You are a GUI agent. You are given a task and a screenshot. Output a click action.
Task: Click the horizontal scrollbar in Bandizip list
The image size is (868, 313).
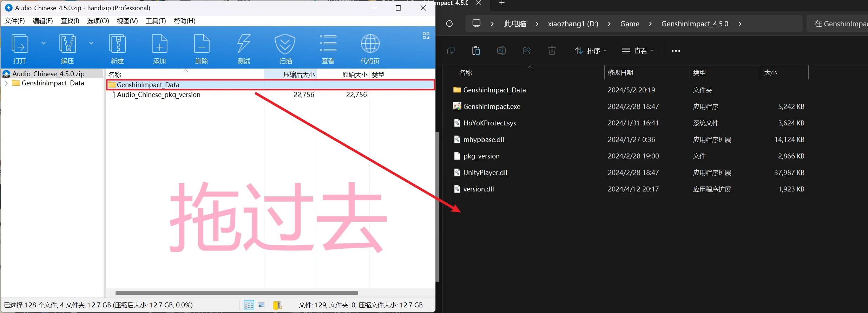(236, 293)
